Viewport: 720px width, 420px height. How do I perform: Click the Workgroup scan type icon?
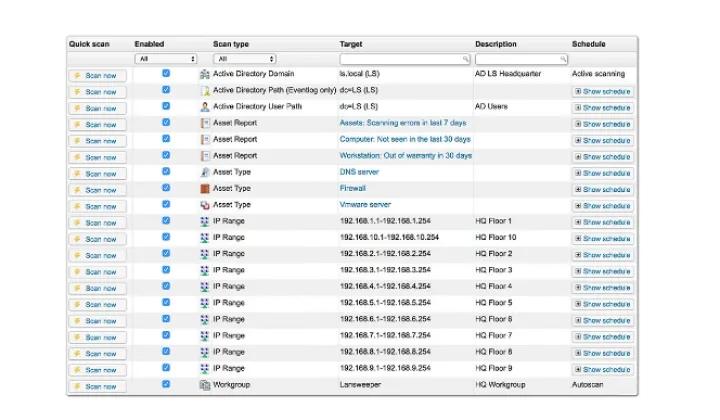pyautogui.click(x=205, y=384)
